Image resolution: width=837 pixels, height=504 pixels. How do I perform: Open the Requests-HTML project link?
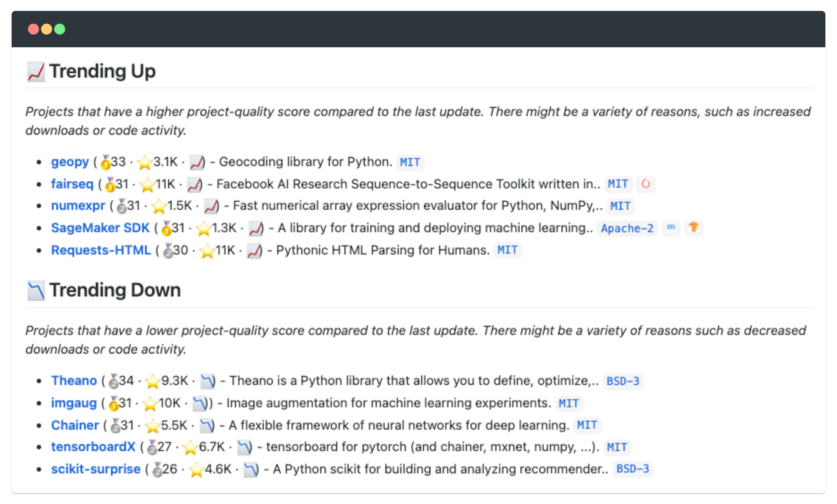pyautogui.click(x=101, y=250)
